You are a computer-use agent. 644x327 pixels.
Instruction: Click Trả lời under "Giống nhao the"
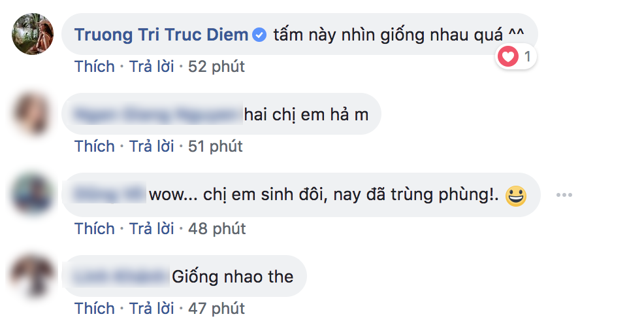(x=152, y=308)
